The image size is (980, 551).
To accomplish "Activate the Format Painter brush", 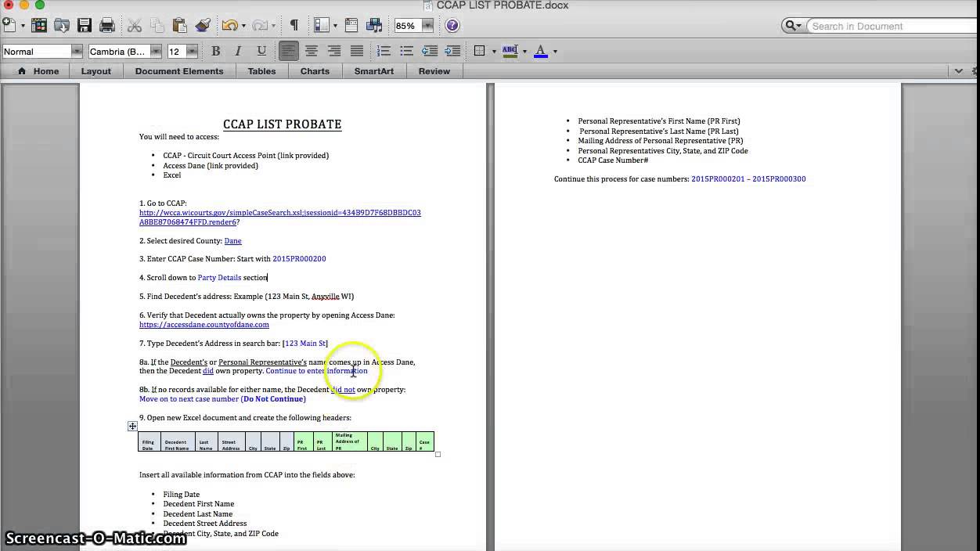I will [203, 25].
